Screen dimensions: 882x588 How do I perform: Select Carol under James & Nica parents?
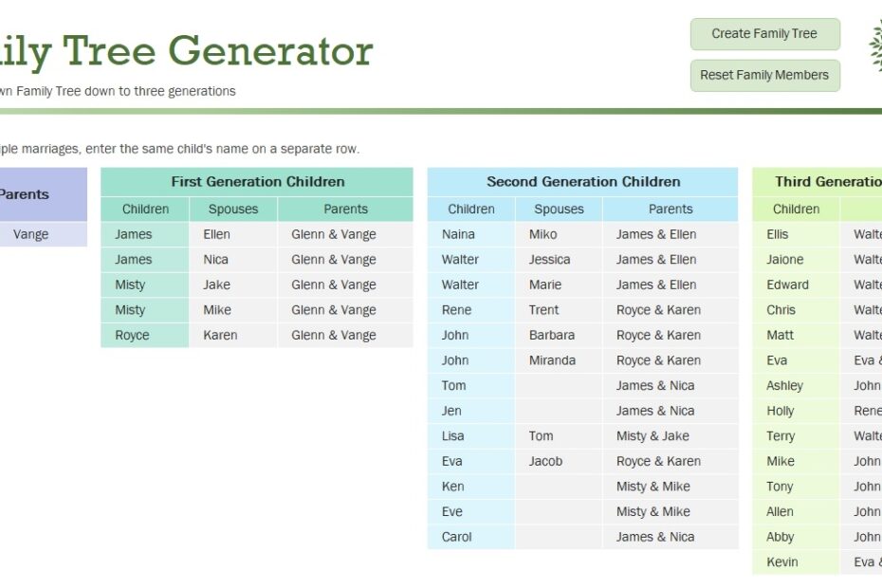click(x=470, y=536)
